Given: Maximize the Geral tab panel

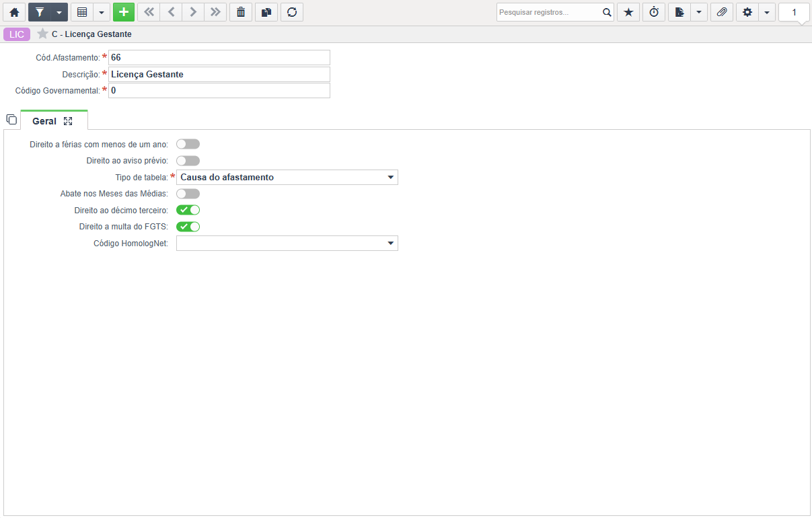Looking at the screenshot, I should [x=68, y=121].
